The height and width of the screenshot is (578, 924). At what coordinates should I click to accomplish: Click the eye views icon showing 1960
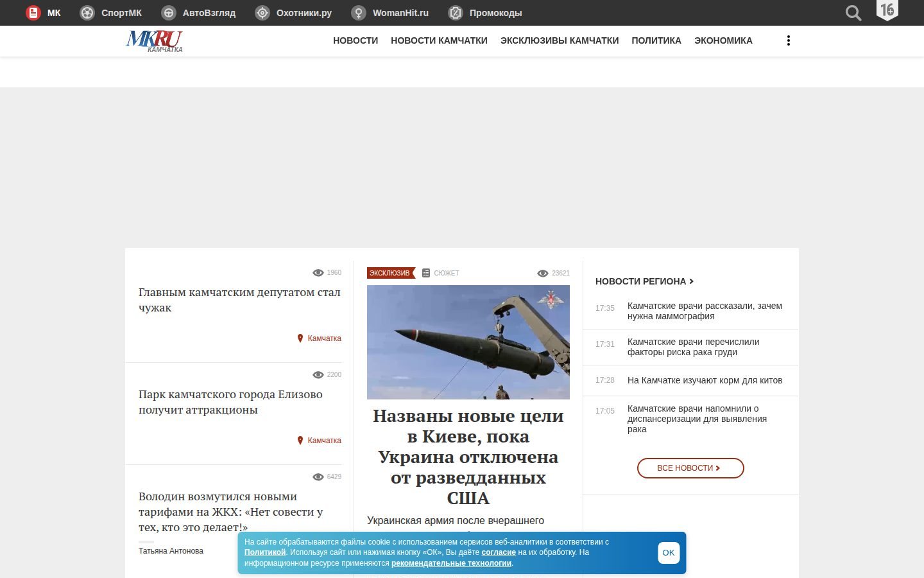pyautogui.click(x=318, y=273)
